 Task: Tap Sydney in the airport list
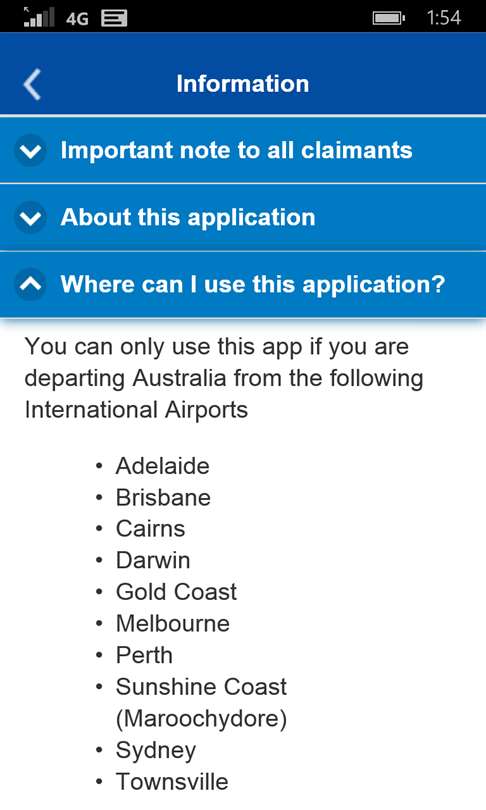pyautogui.click(x=155, y=751)
